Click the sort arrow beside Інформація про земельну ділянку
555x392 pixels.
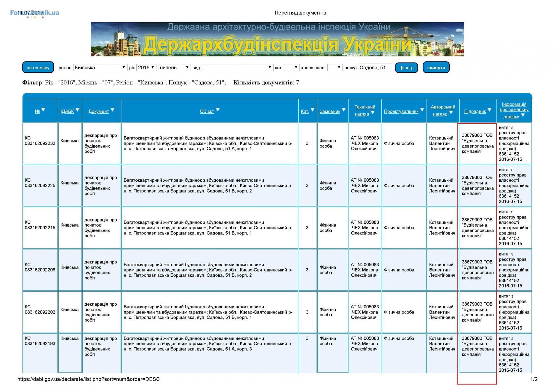pos(523,115)
